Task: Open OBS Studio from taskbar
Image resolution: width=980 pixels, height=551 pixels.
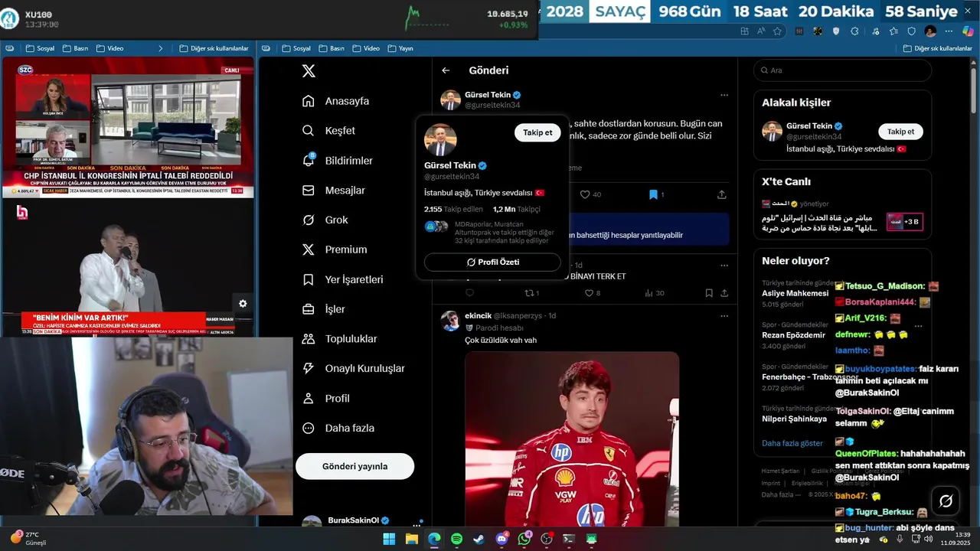Action: point(547,539)
